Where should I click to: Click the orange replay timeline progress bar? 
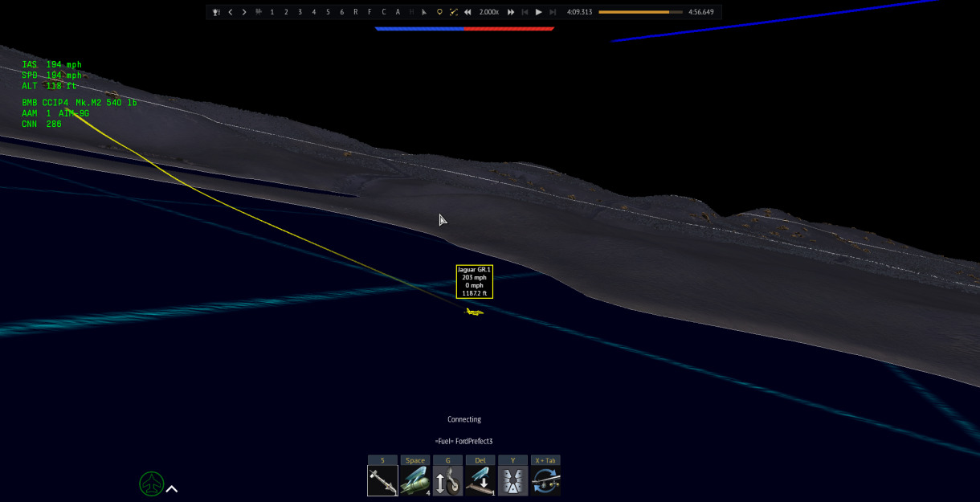point(640,12)
